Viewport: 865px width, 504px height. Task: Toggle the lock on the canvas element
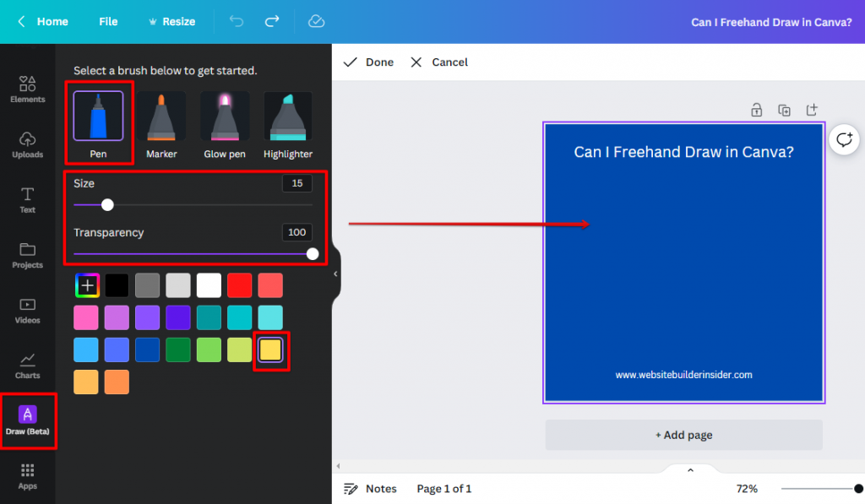pos(756,110)
